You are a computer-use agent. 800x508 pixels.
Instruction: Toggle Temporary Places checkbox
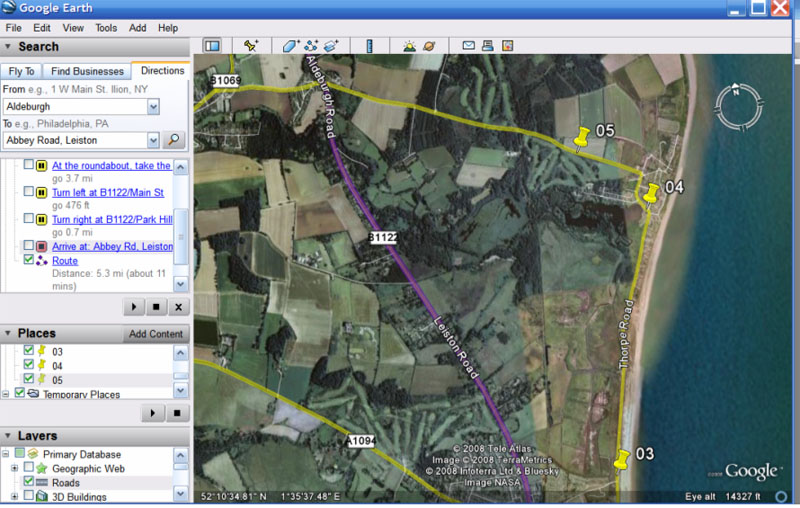(x=19, y=393)
